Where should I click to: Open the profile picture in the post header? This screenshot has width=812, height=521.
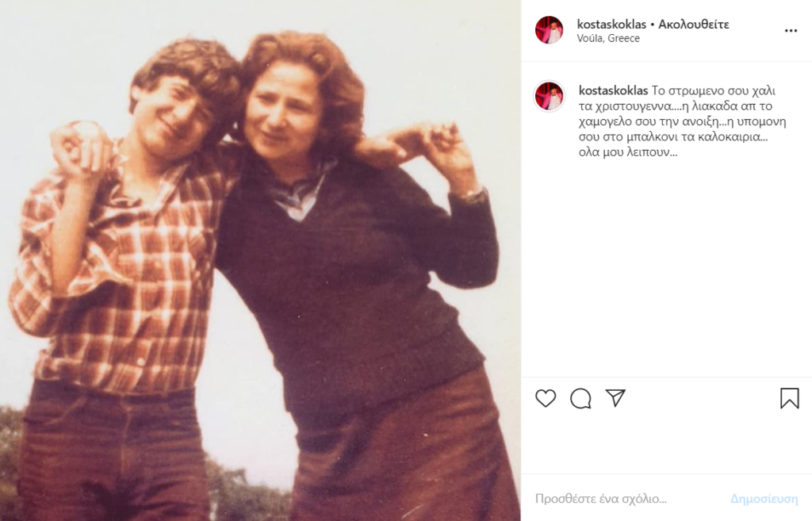point(550,30)
